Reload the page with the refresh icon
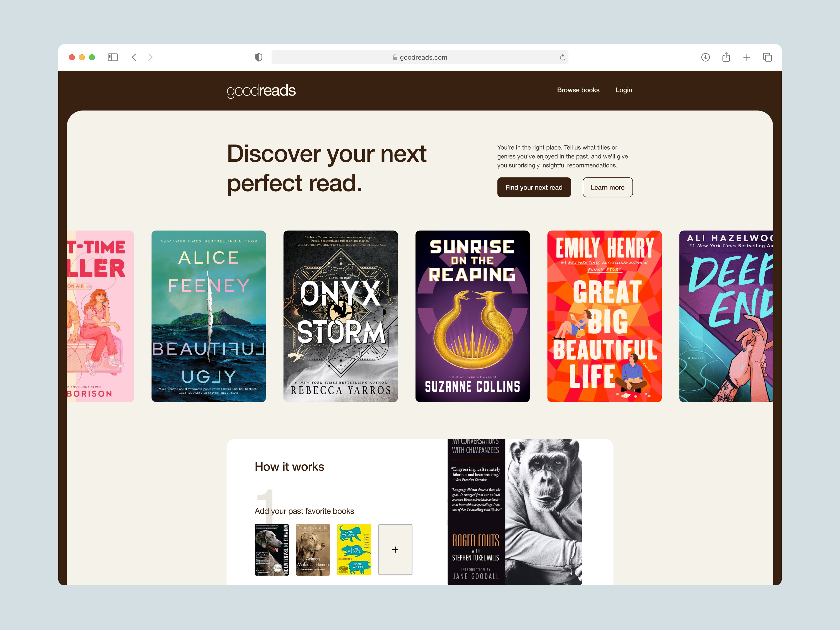The width and height of the screenshot is (840, 630). [x=562, y=57]
